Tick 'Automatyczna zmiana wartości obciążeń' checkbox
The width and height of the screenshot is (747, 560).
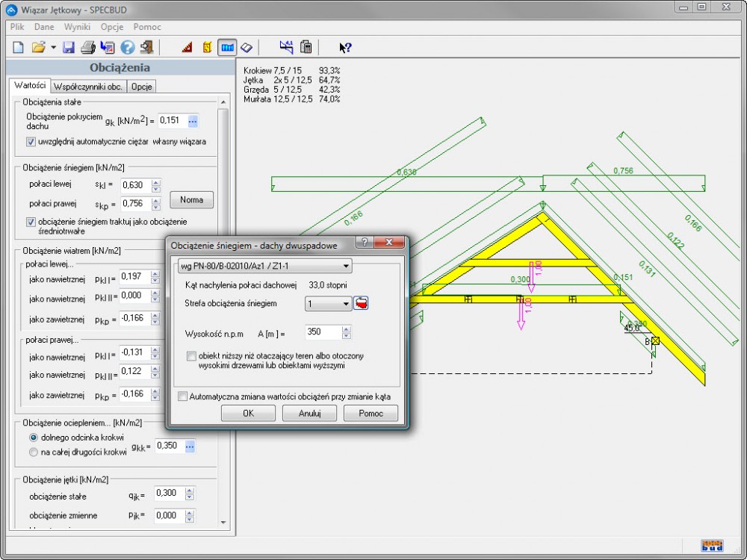183,396
